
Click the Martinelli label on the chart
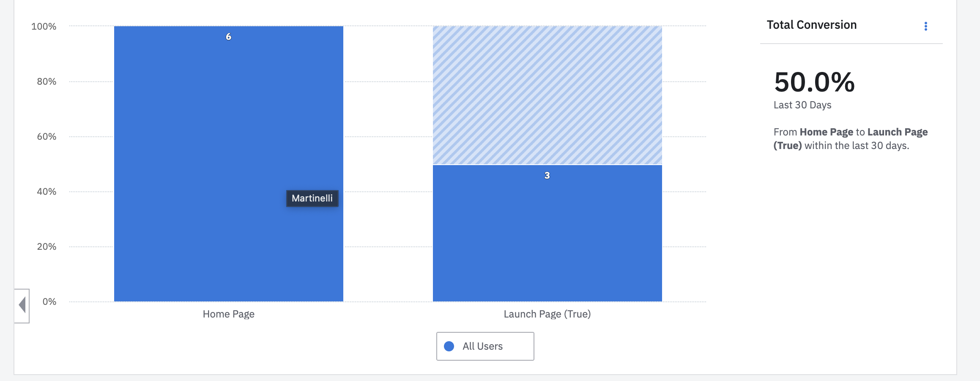pos(312,199)
